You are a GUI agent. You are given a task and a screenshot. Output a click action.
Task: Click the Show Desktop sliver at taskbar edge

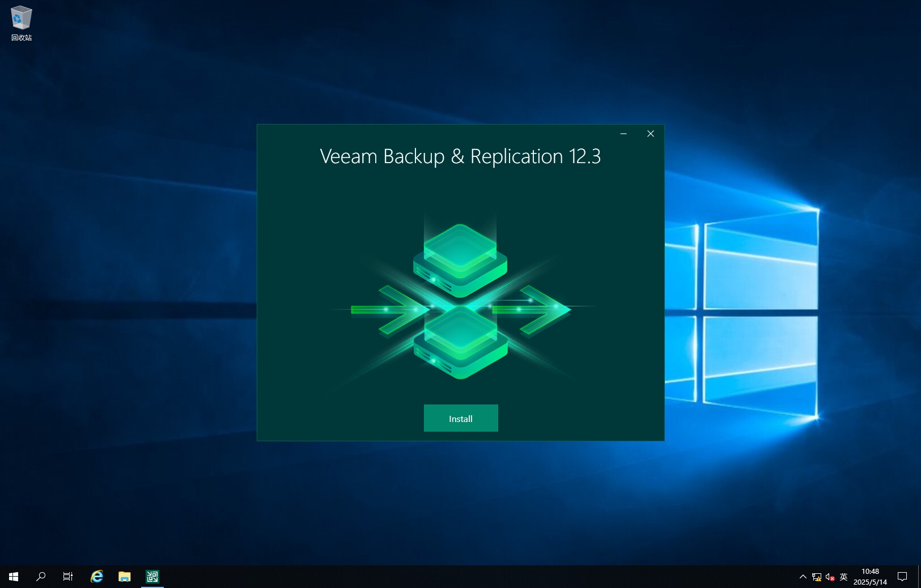tap(919, 577)
